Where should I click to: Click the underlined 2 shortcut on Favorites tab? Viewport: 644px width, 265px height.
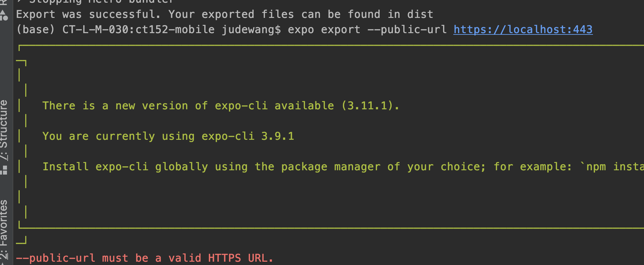point(5,256)
